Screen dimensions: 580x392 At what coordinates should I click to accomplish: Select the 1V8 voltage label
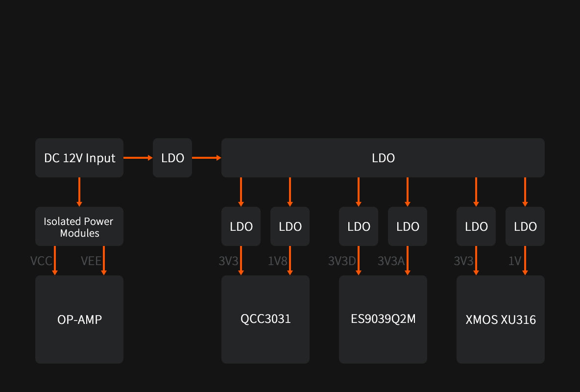[x=277, y=261]
